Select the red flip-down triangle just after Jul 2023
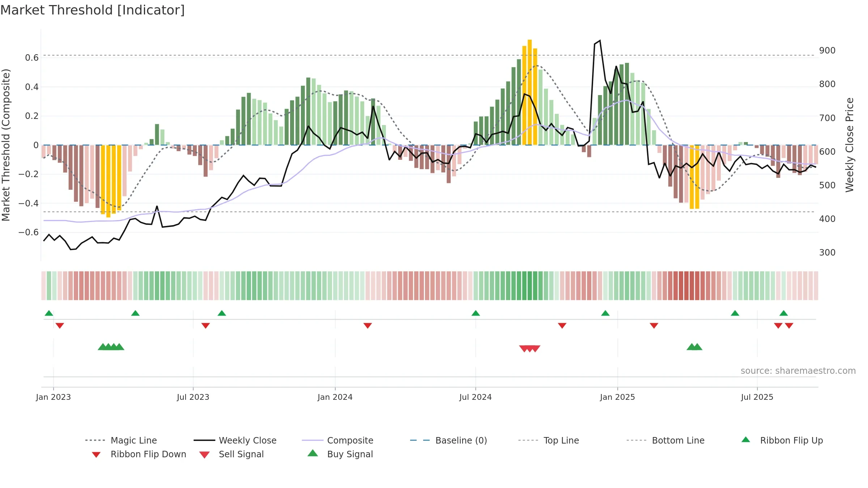The image size is (868, 488). point(205,326)
